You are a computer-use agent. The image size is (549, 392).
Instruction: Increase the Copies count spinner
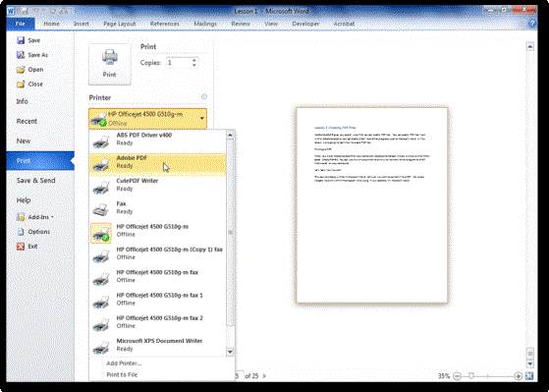(194, 60)
